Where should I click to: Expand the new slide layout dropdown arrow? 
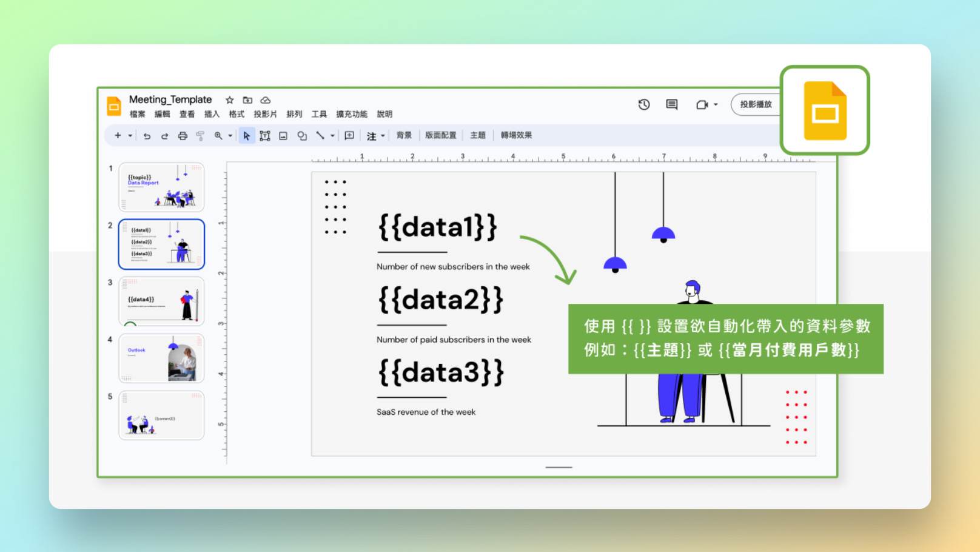(130, 136)
